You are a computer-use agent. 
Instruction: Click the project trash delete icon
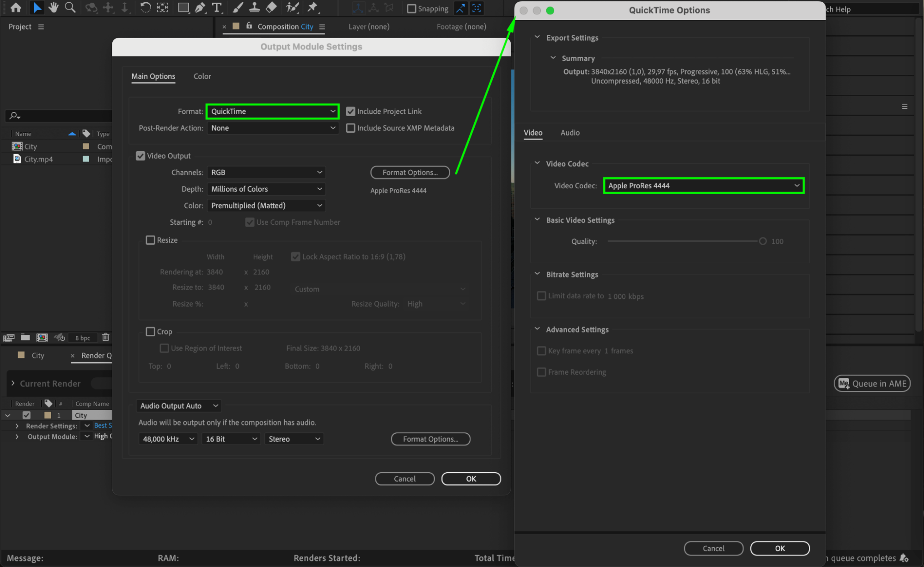[106, 337]
